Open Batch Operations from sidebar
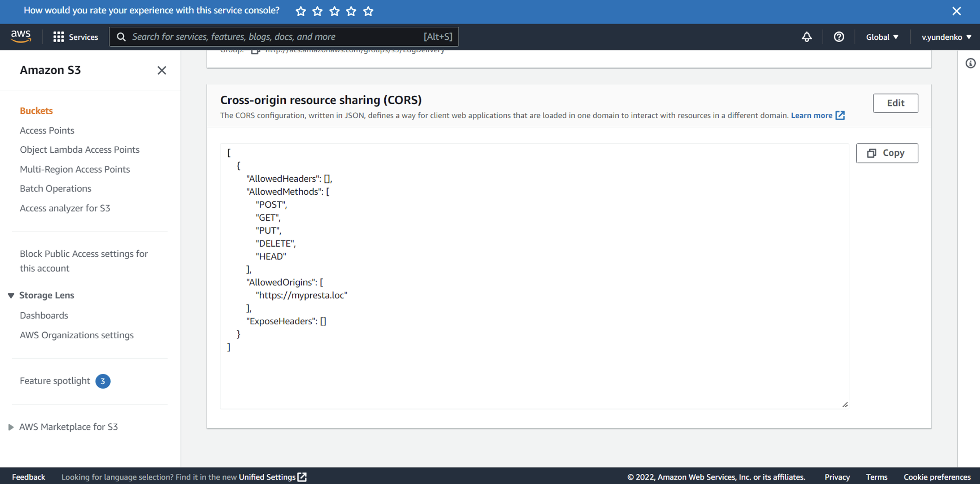 coord(55,188)
